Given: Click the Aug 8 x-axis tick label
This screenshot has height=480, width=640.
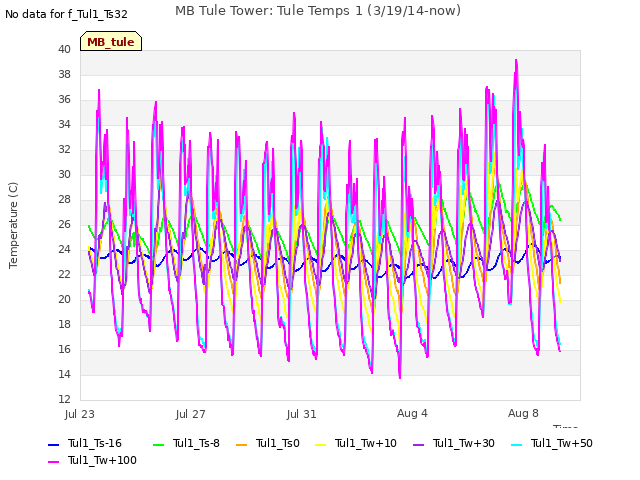Looking at the screenshot, I should (523, 413).
